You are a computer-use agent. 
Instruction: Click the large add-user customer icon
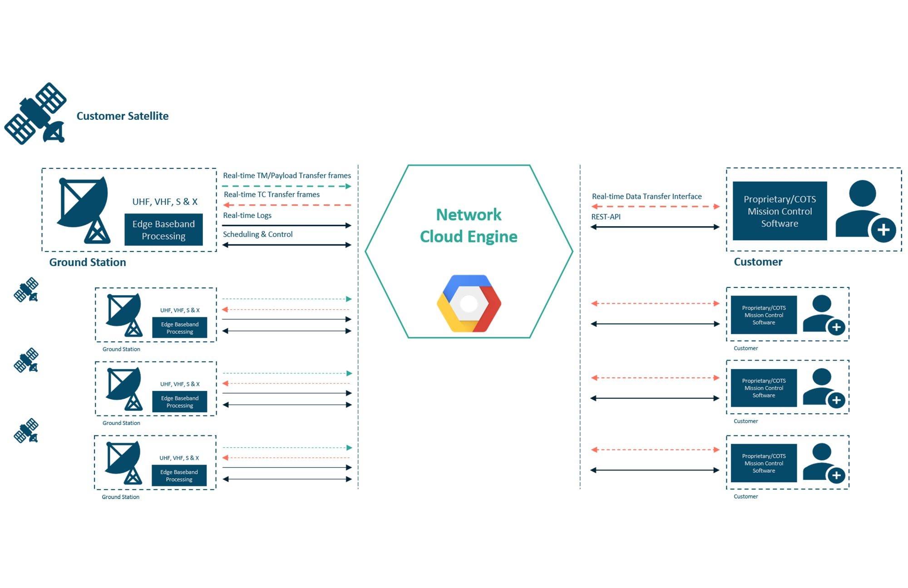(865, 211)
